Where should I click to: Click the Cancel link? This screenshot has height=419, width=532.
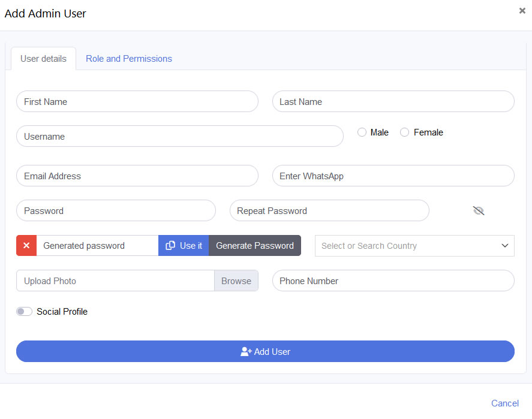pos(504,403)
